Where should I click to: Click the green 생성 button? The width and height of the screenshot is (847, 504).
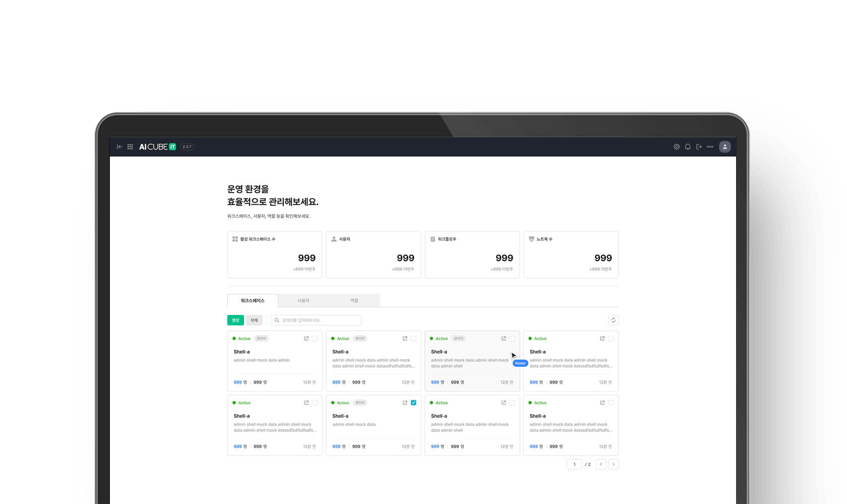pyautogui.click(x=235, y=320)
